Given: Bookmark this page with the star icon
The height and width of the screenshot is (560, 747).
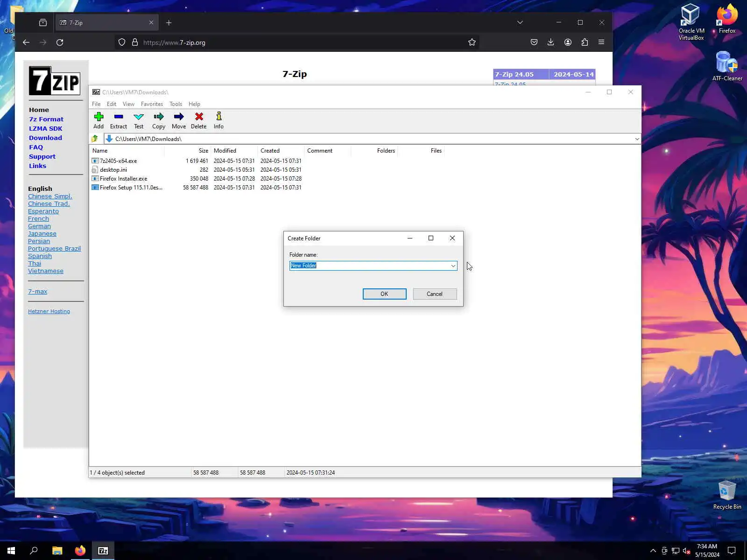Looking at the screenshot, I should tap(472, 42).
